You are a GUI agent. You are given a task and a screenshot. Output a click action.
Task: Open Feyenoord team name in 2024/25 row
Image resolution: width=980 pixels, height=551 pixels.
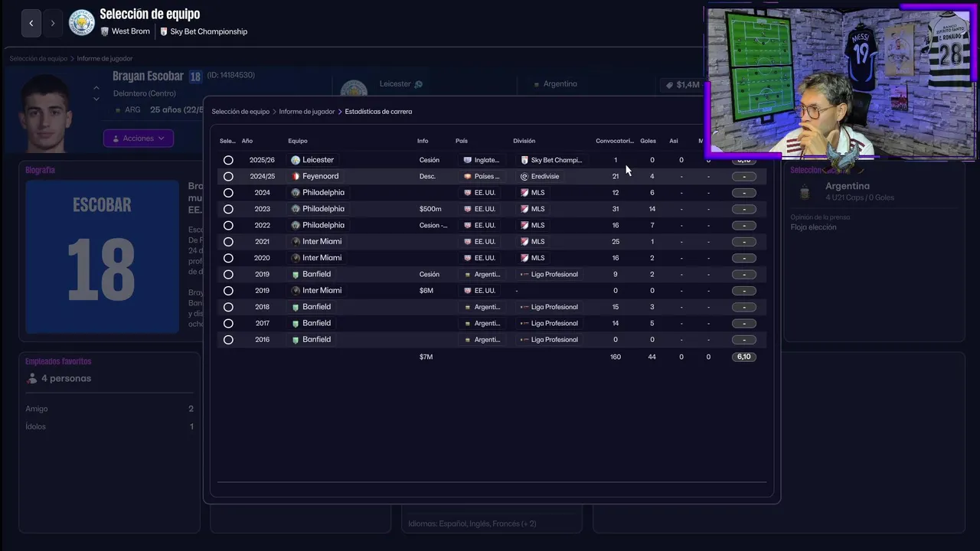(320, 176)
